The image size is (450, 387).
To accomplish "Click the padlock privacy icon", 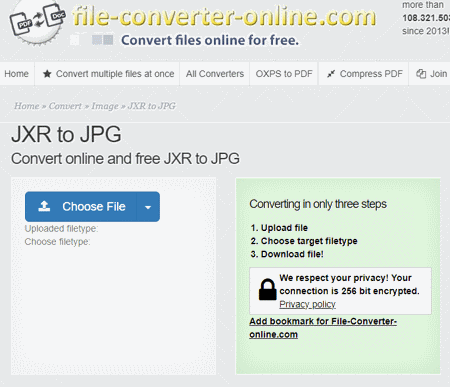I will (267, 289).
